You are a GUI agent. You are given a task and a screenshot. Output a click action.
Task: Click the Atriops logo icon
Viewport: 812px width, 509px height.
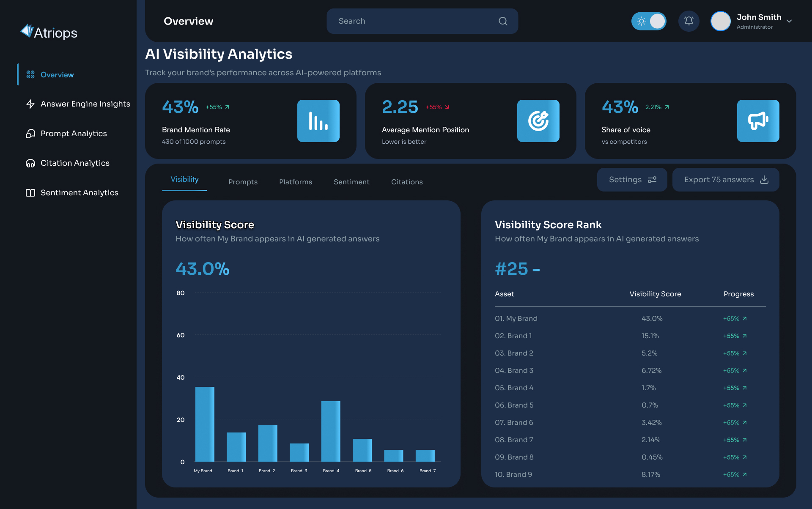click(x=27, y=31)
